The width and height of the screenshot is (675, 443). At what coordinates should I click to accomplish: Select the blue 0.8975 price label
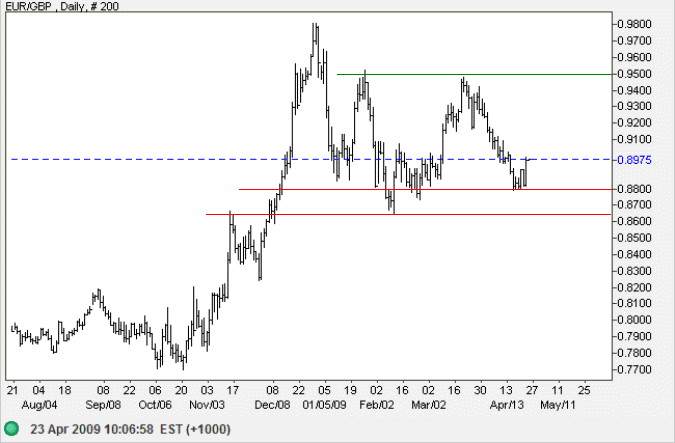pos(635,160)
